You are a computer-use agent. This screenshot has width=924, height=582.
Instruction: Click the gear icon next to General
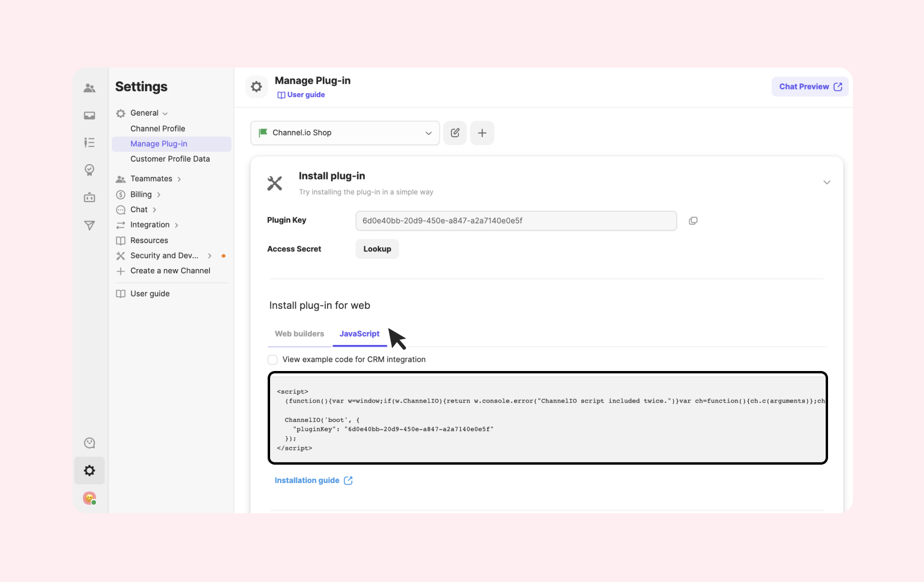click(x=121, y=113)
